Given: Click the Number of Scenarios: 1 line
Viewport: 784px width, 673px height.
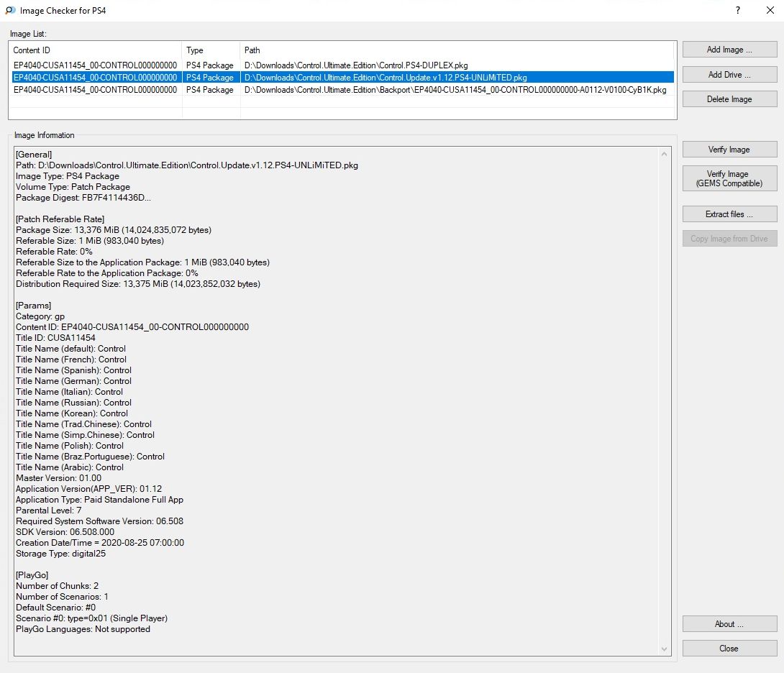Looking at the screenshot, I should pos(62,597).
